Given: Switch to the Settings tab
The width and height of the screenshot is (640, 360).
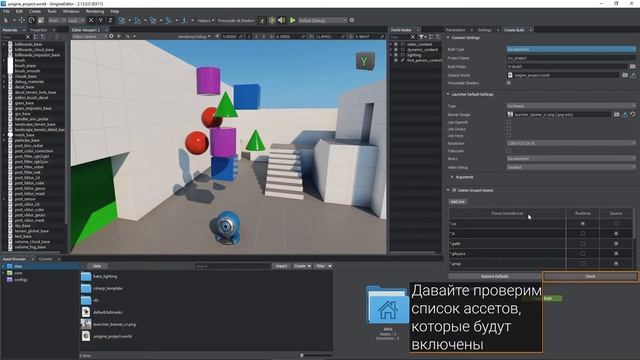Looking at the screenshot, I should tap(484, 30).
